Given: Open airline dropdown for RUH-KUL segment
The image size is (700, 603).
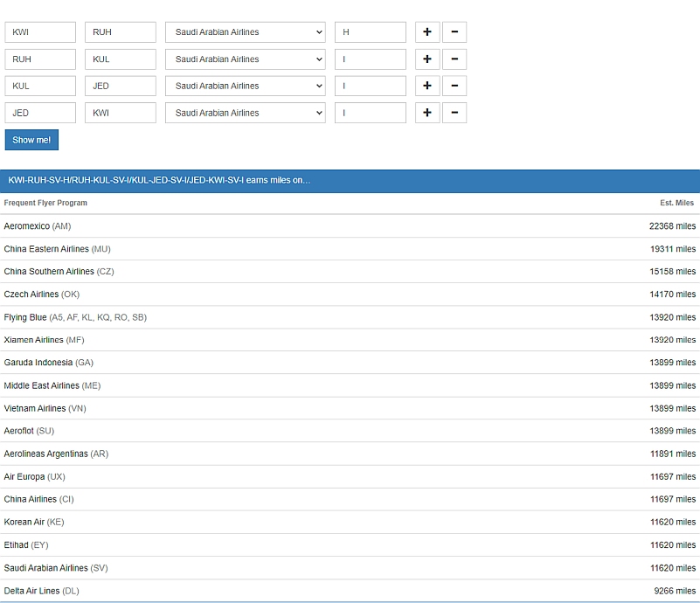Looking at the screenshot, I should 246,59.
